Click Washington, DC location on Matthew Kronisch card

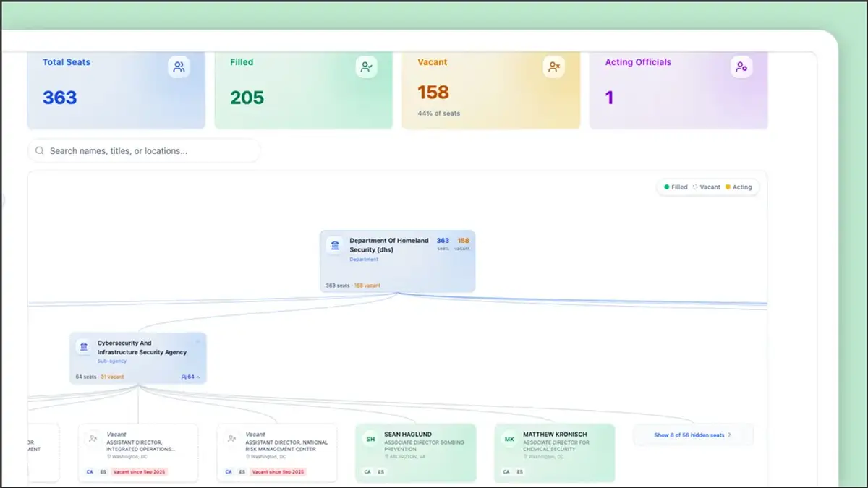(544, 457)
